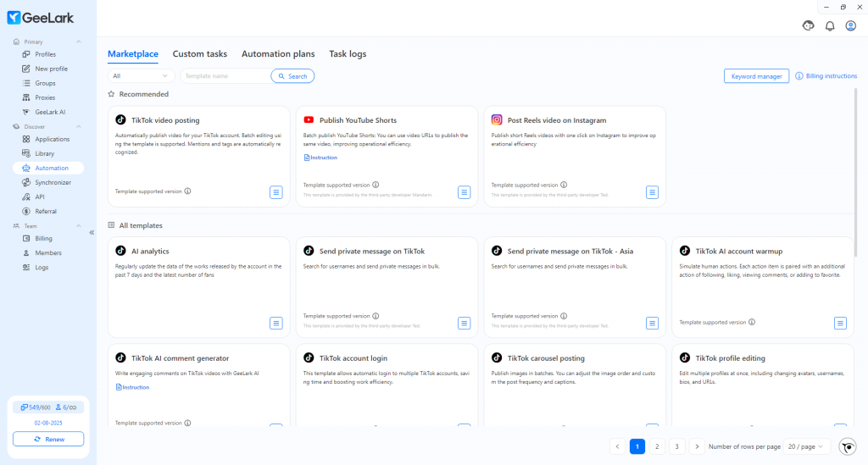Open details icon for TikTok video posting
Image resolution: width=868 pixels, height=465 pixels.
276,192
